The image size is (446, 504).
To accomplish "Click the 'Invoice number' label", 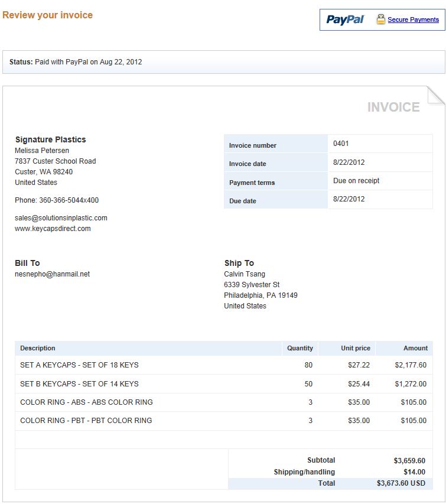I will 253,145.
